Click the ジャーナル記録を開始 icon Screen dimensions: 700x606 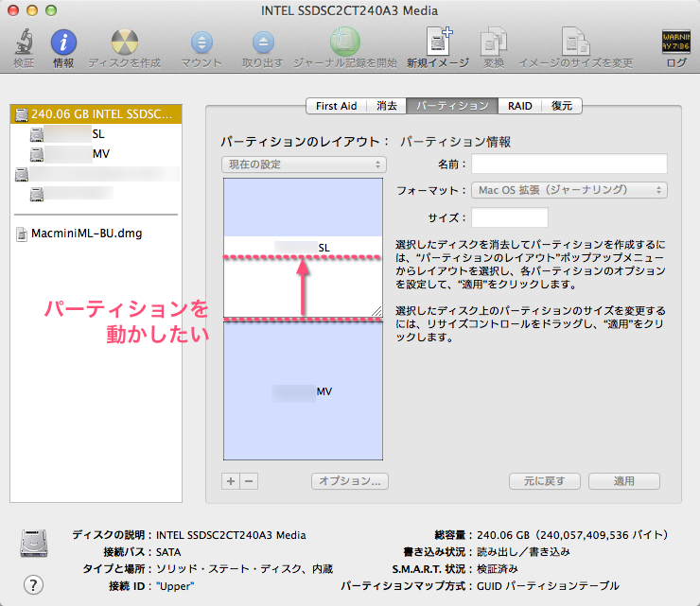[345, 42]
